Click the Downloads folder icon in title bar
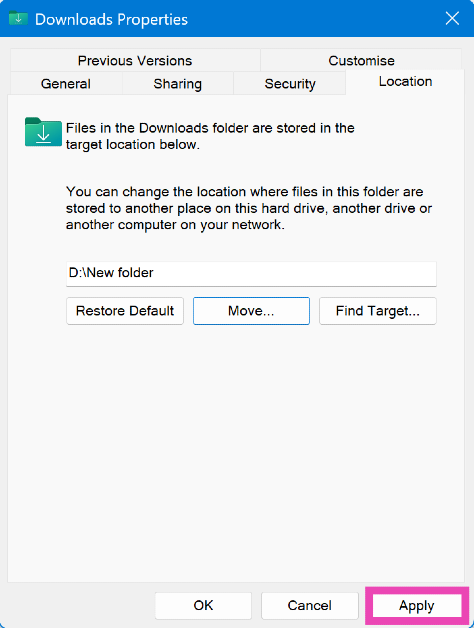Viewport: 474px width, 628px height. 18,18
